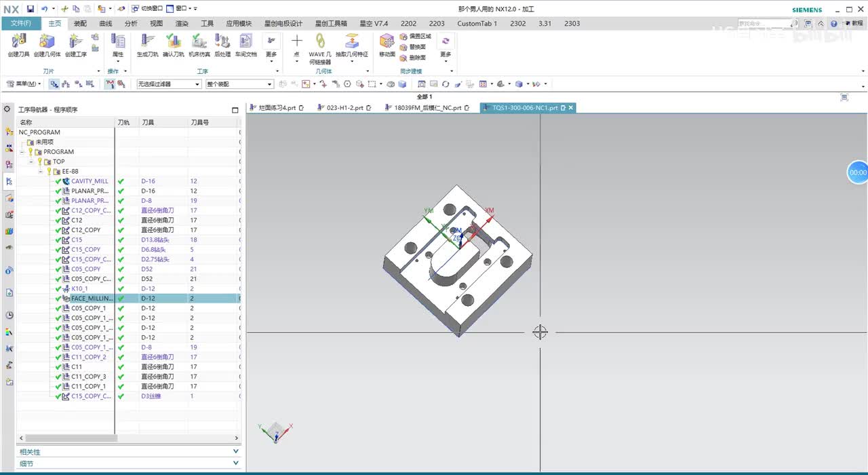The image size is (868, 475).
Task: Click the NX help question-mark icon
Action: coord(834,23)
